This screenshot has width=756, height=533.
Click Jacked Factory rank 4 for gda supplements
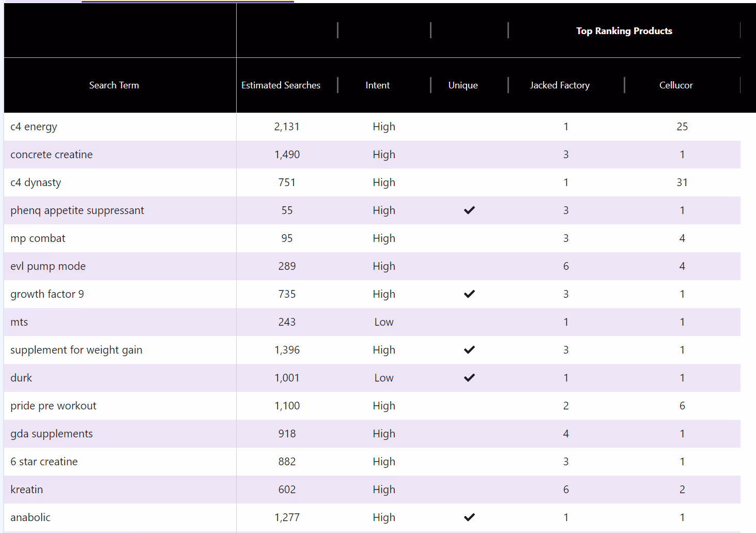pos(566,434)
